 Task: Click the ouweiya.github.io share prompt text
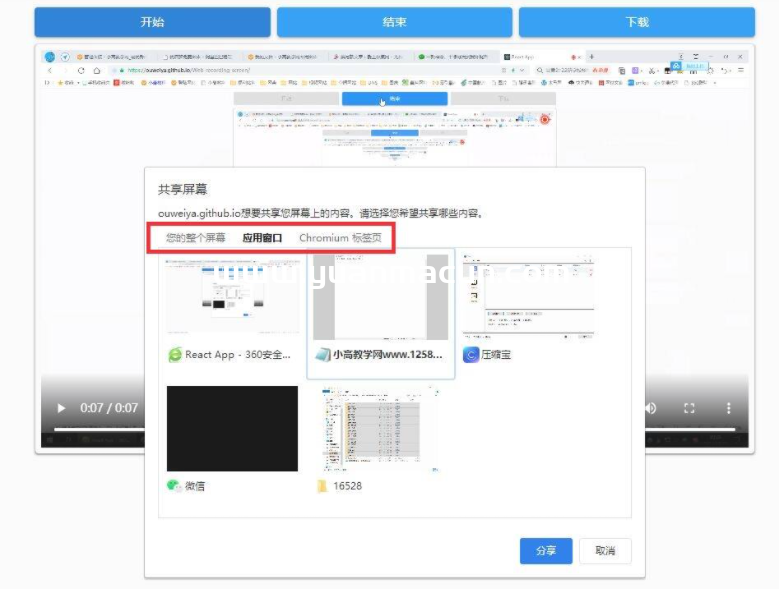point(320,214)
